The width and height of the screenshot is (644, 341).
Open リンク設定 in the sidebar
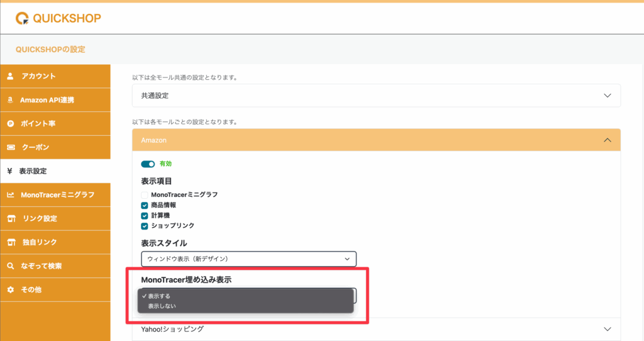pos(55,218)
